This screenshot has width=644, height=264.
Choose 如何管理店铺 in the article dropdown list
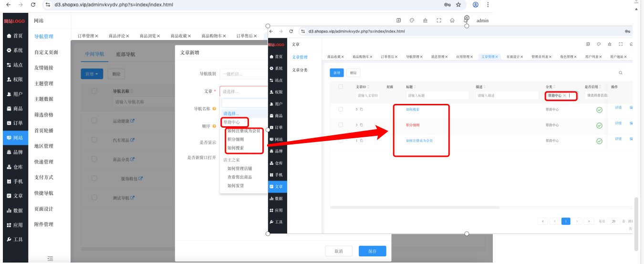coord(240,169)
